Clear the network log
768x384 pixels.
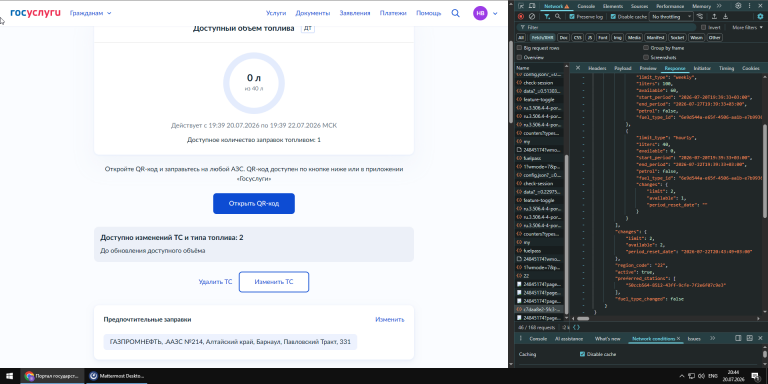point(532,16)
